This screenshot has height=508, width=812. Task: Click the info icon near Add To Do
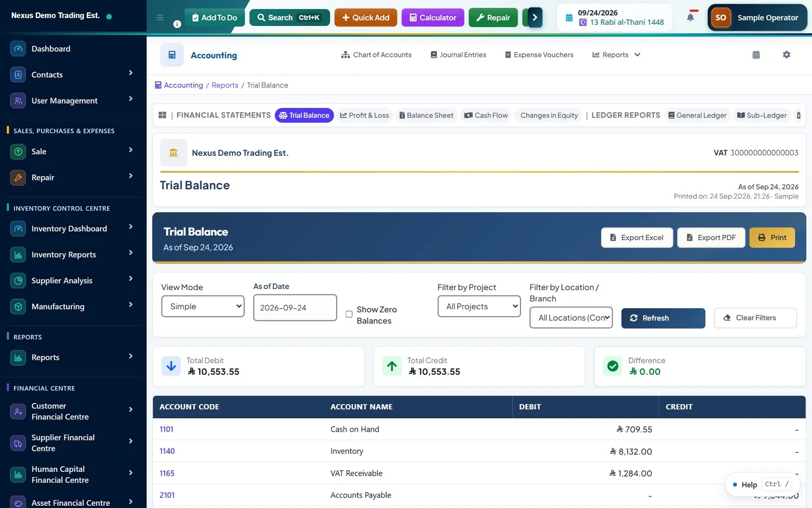[177, 24]
